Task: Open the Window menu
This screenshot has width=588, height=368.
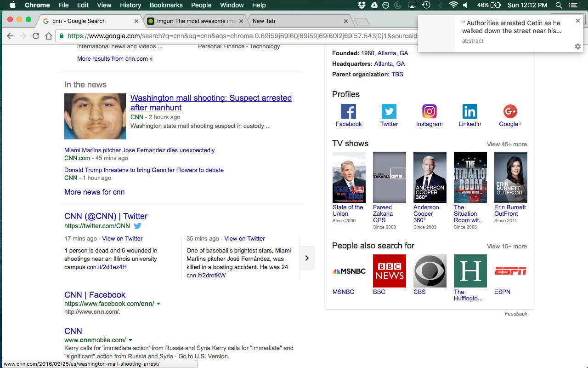Action: pyautogui.click(x=232, y=5)
